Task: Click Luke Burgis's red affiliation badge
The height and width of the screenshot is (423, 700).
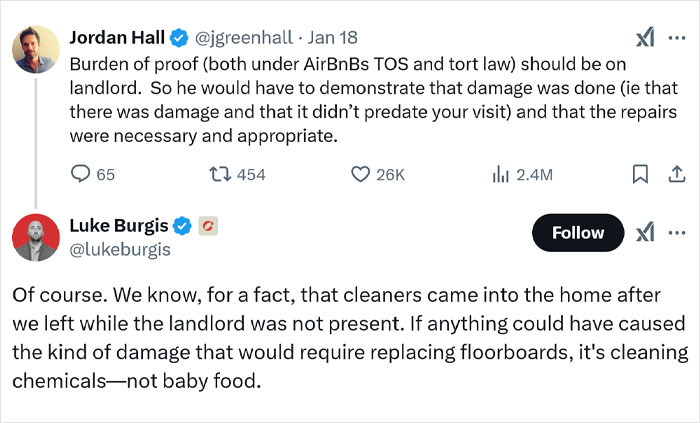Action: pyautogui.click(x=209, y=227)
